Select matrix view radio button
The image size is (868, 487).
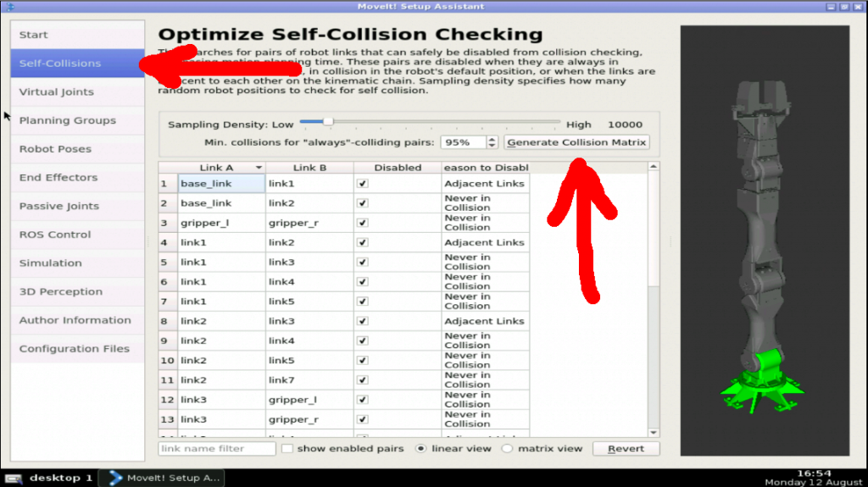coord(507,449)
